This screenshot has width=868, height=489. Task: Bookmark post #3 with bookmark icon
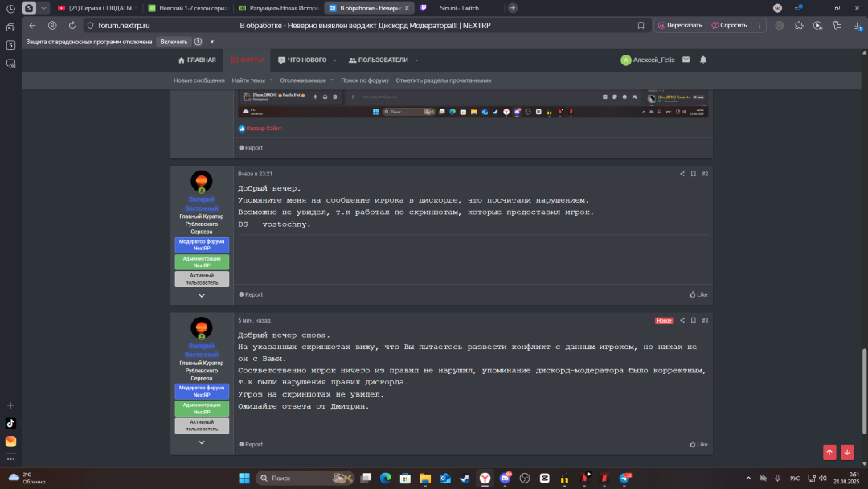coord(694,321)
